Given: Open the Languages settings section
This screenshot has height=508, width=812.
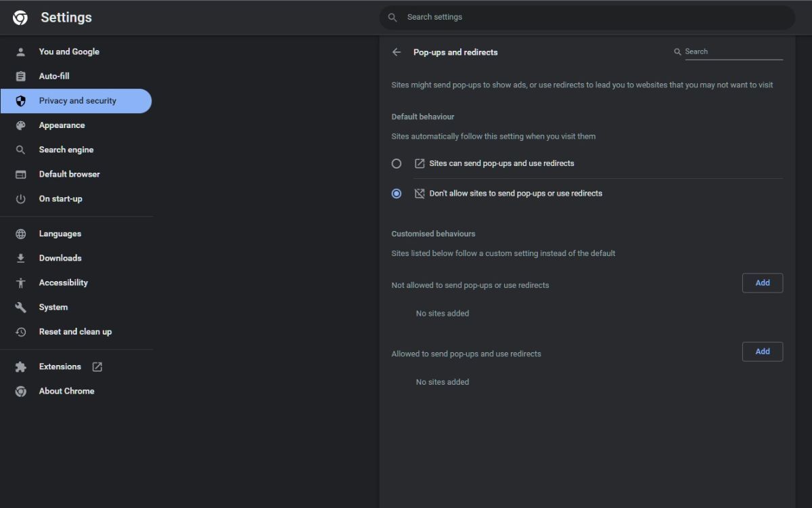Looking at the screenshot, I should tap(60, 233).
